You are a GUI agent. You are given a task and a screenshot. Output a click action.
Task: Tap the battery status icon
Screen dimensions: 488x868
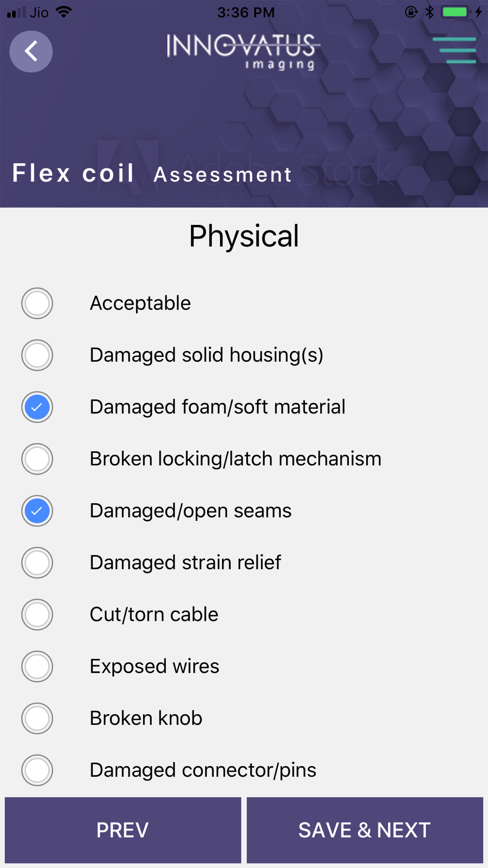click(455, 12)
